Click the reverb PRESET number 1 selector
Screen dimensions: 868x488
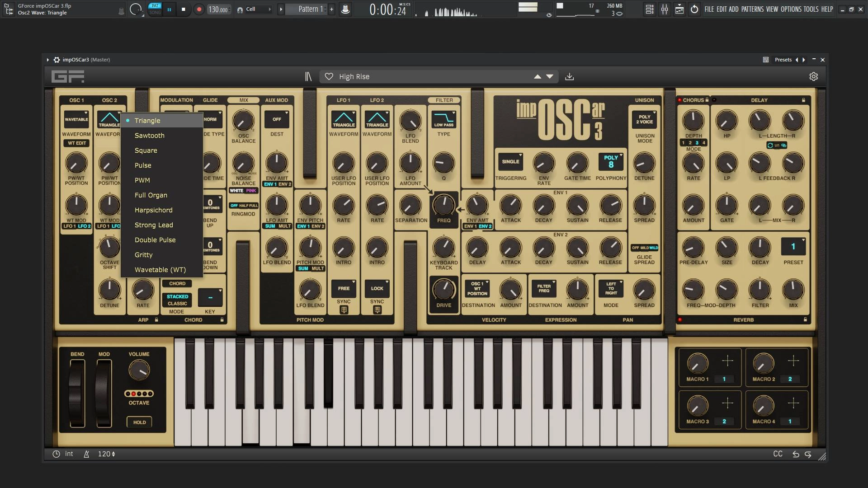tap(793, 247)
